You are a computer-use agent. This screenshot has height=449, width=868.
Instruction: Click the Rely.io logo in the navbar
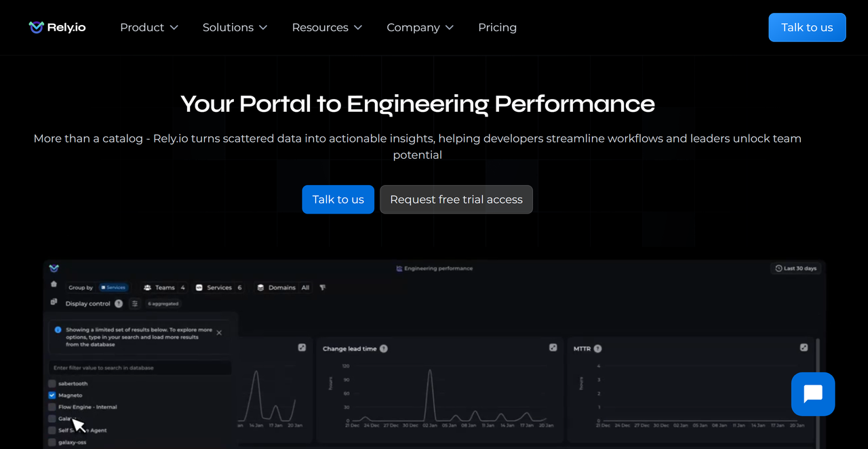58,27
